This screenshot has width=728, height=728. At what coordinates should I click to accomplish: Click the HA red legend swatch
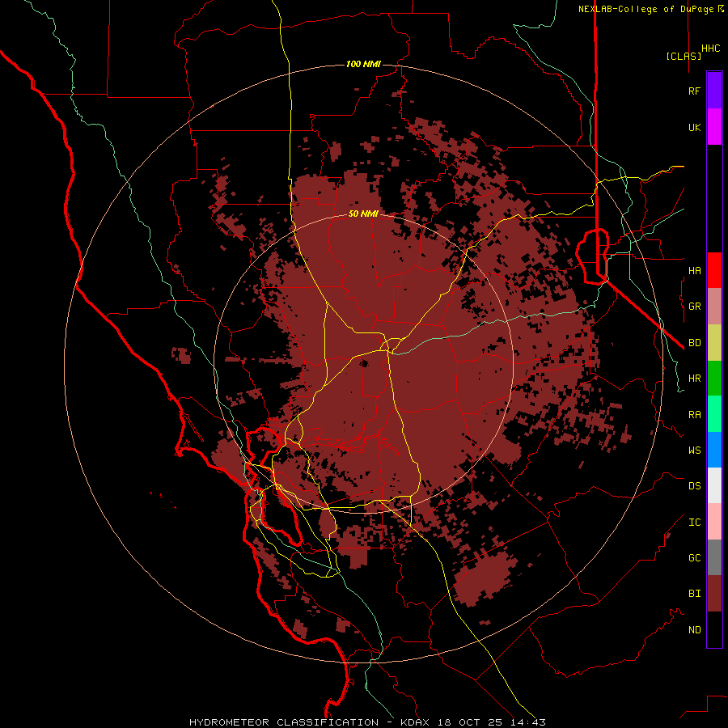[x=714, y=270]
